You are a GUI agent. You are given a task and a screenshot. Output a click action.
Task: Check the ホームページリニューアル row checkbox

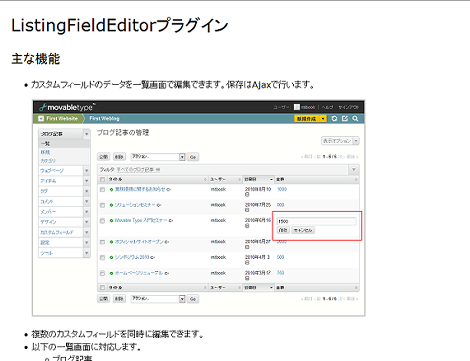click(x=102, y=273)
